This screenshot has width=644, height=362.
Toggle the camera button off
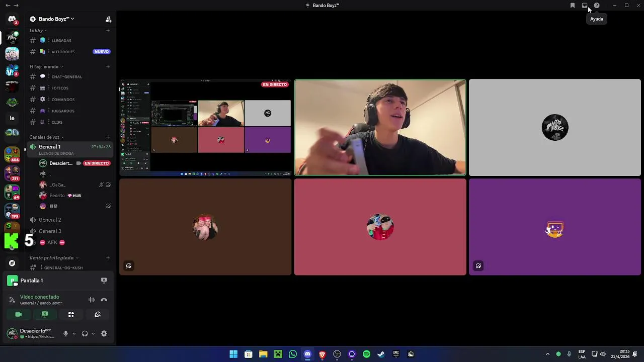click(x=18, y=314)
